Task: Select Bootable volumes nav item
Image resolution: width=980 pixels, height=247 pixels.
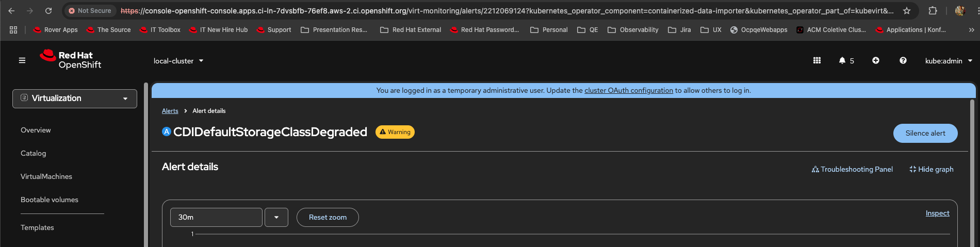Action: tap(50, 200)
